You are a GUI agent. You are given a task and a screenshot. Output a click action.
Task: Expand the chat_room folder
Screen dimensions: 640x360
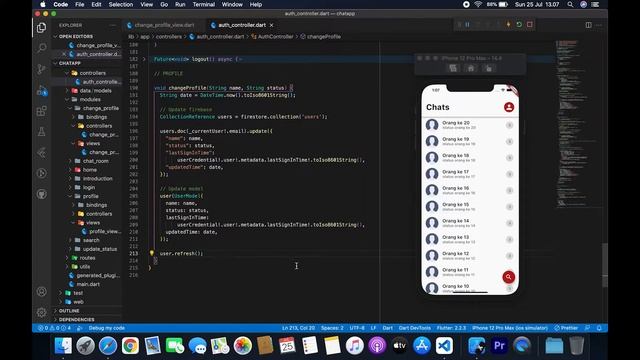[96, 161]
